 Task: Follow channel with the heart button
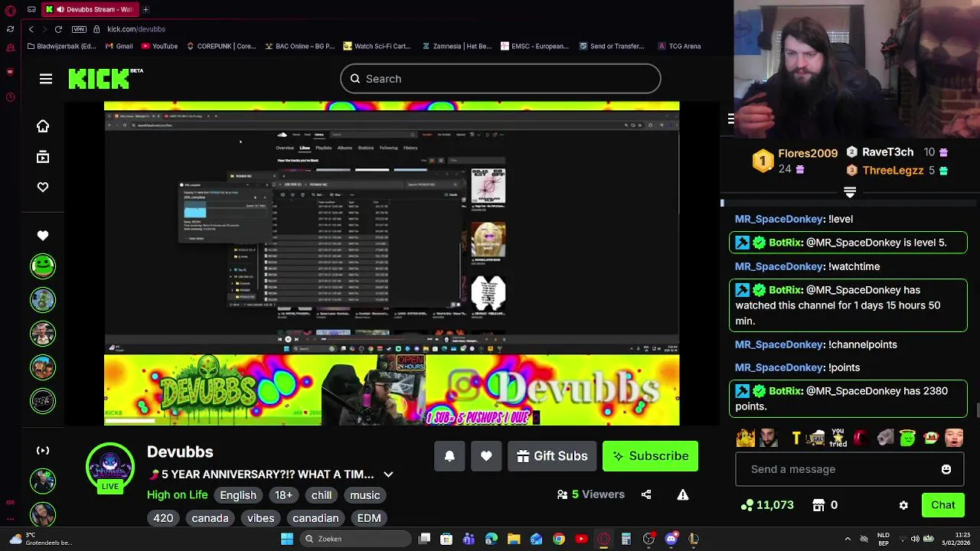click(486, 456)
